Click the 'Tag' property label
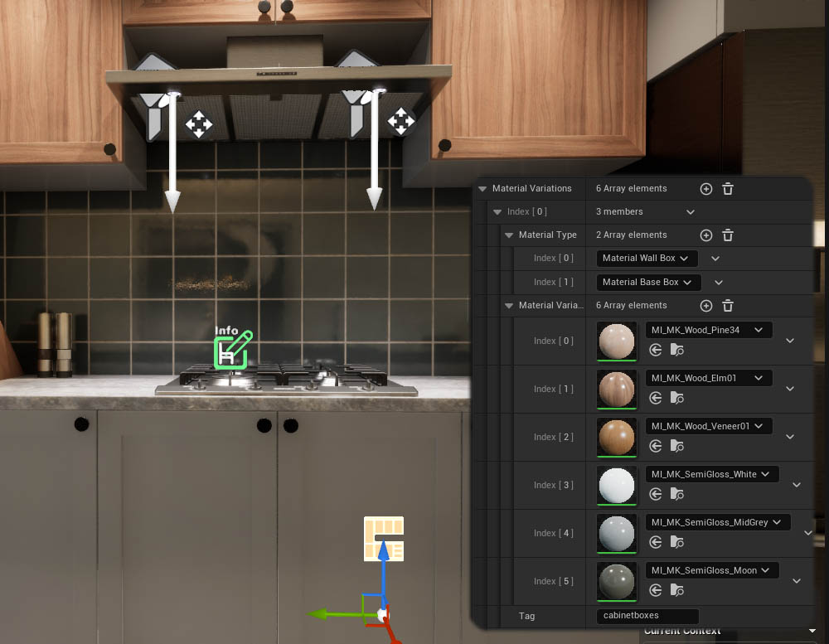The image size is (829, 644). pos(526,616)
